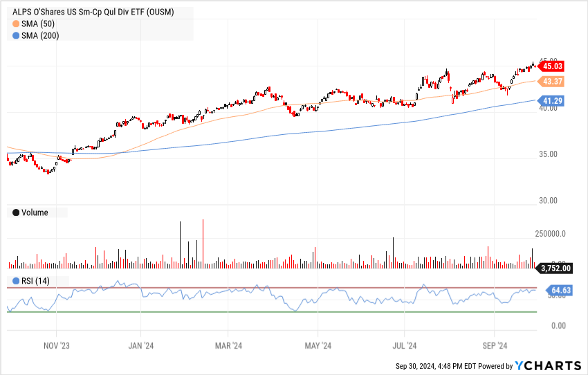Click the blue 64.63 RSI value tag

[559, 291]
